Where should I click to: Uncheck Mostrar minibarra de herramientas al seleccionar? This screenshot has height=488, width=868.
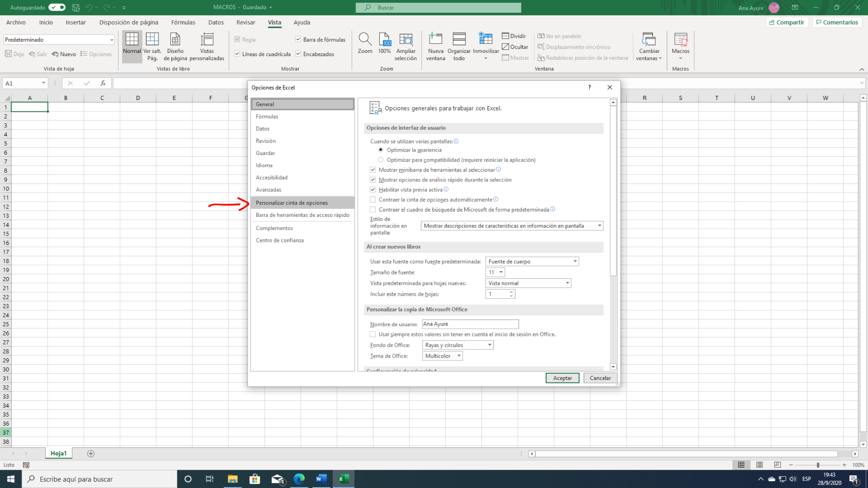click(x=373, y=169)
